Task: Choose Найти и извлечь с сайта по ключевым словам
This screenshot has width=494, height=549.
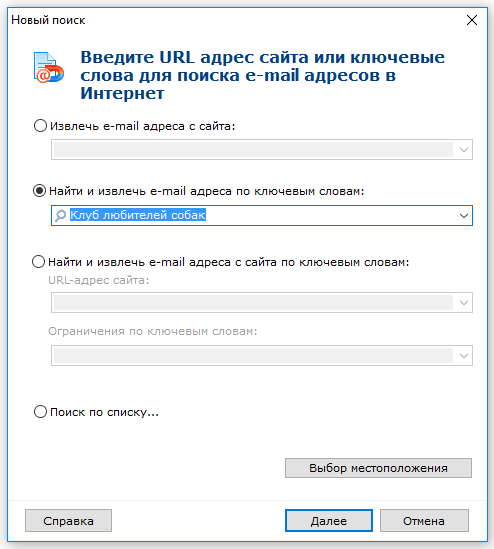Action: (x=39, y=262)
